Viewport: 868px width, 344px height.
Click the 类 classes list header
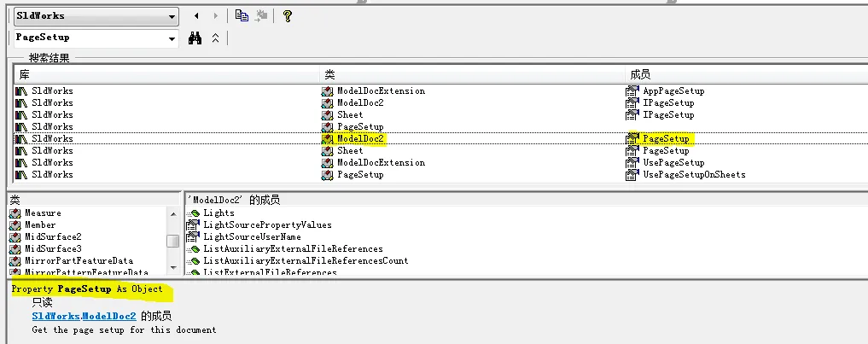[15, 200]
